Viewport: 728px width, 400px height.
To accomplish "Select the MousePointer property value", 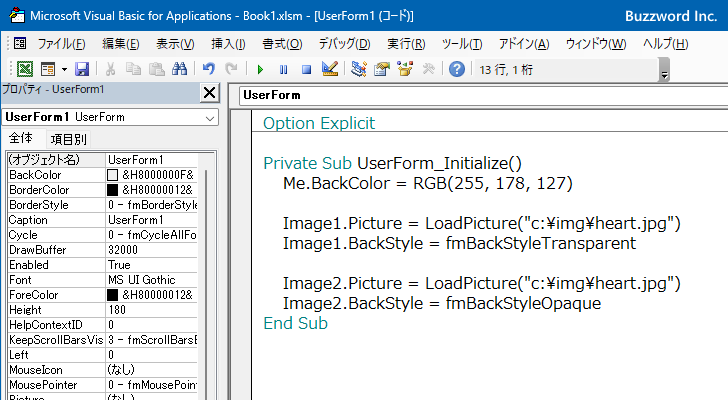I will [x=152, y=385].
